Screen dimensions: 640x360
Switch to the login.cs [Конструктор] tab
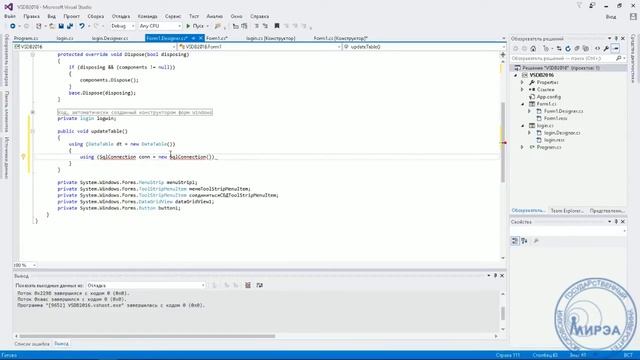[271, 38]
